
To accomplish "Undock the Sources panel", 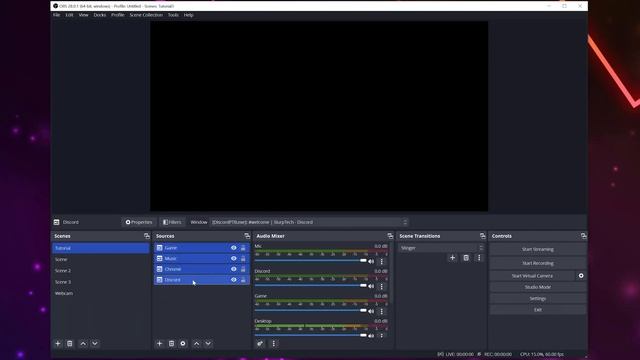I will pos(247,236).
